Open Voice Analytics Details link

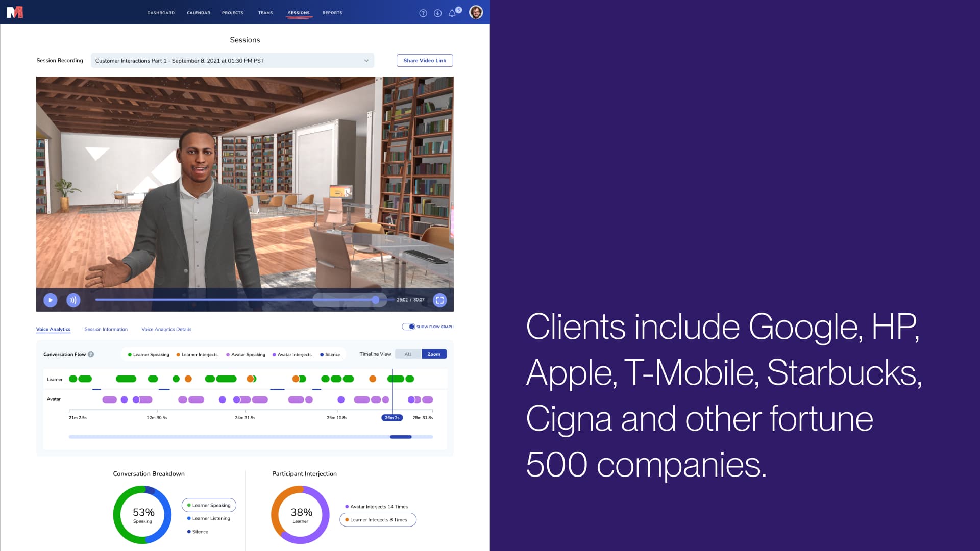pos(166,329)
